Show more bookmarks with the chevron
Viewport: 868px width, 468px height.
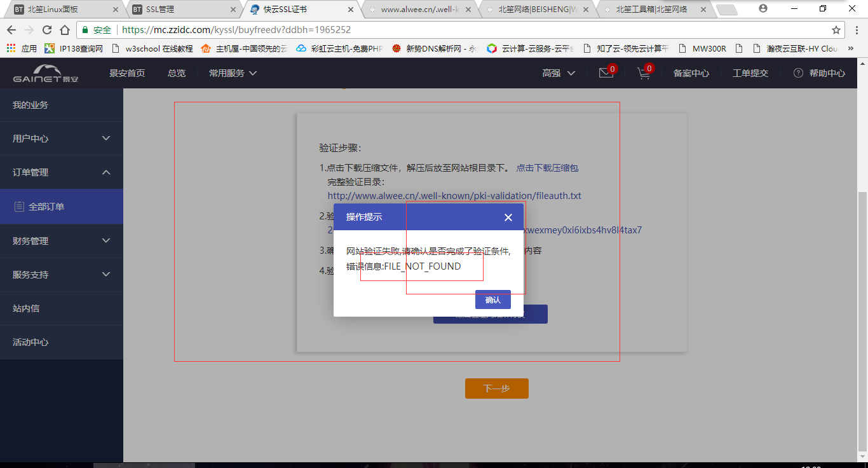pyautogui.click(x=851, y=48)
